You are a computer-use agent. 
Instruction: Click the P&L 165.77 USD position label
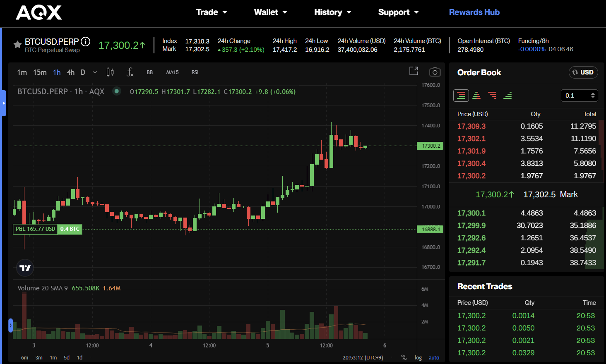click(35, 229)
